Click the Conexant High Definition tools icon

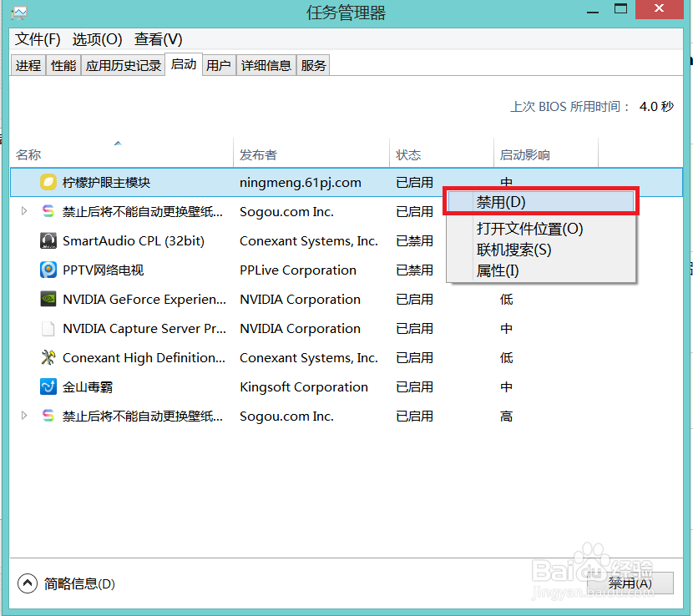coord(48,357)
